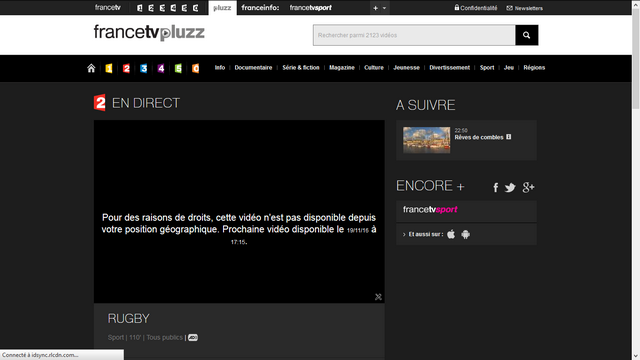Open the Newsletters link
This screenshot has width=640, height=360.
pos(524,8)
